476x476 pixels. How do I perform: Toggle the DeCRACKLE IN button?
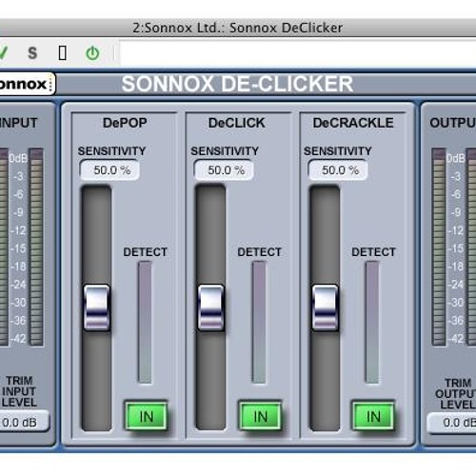pos(373,416)
